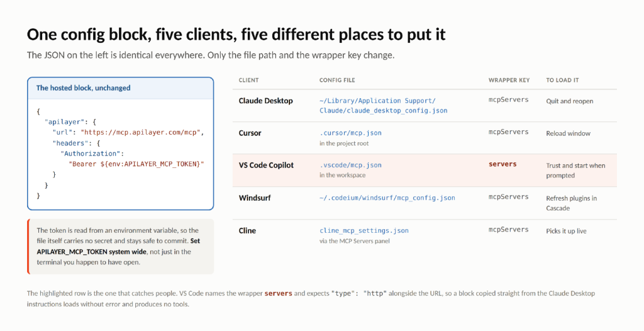Click 'in the workspace' note
Viewport: 644px width, 331px height.
343,175
